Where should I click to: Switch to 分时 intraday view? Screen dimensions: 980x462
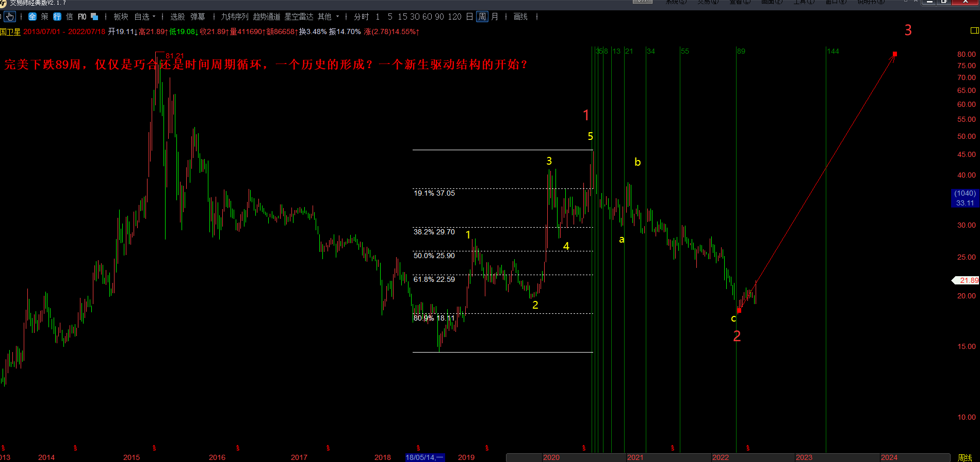pyautogui.click(x=362, y=17)
